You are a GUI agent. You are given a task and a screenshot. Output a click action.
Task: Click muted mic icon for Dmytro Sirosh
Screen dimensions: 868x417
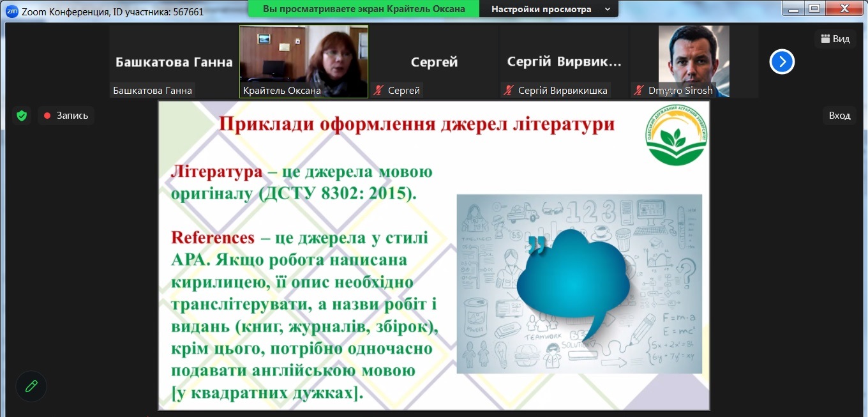click(x=639, y=91)
